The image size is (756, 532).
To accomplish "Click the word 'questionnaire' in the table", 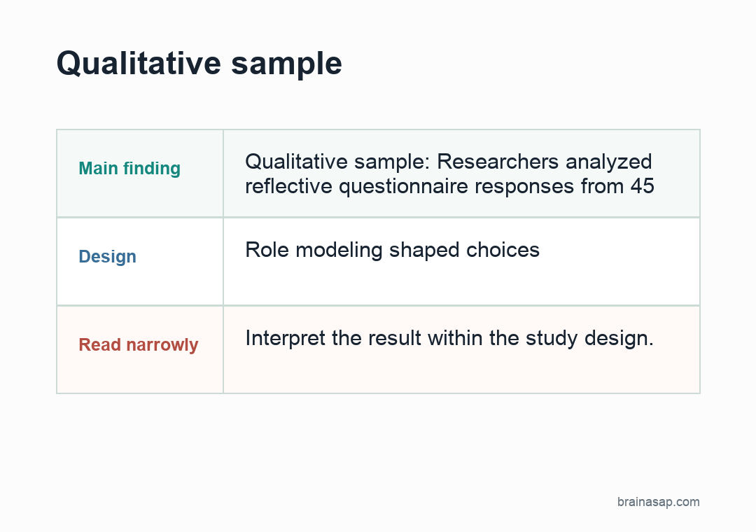I will pyautogui.click(x=403, y=187).
